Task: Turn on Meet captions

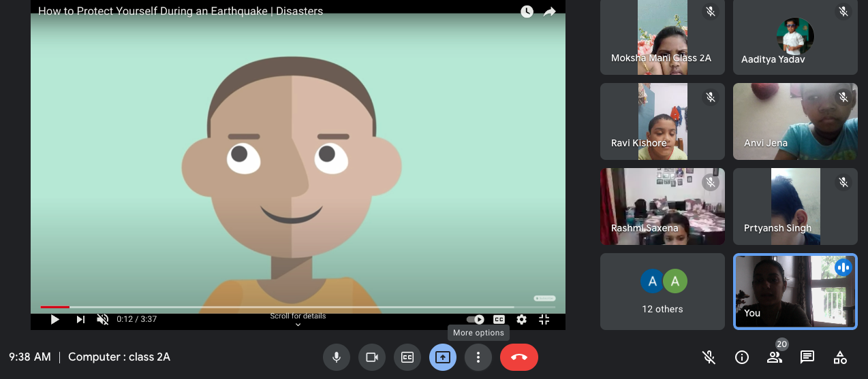Action: pos(407,357)
